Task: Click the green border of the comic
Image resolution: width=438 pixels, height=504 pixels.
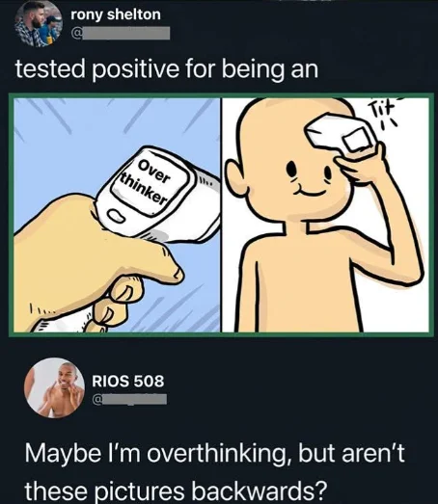Action: pyautogui.click(x=221, y=95)
